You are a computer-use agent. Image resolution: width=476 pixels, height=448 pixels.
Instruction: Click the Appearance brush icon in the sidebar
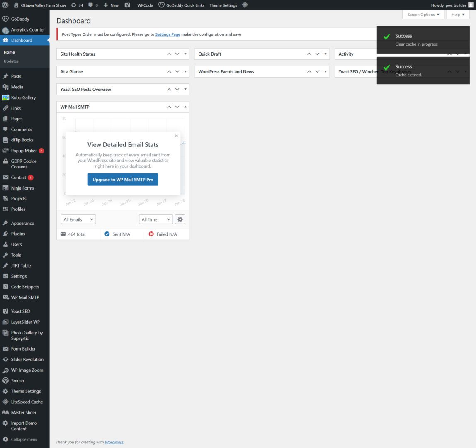coord(5,223)
